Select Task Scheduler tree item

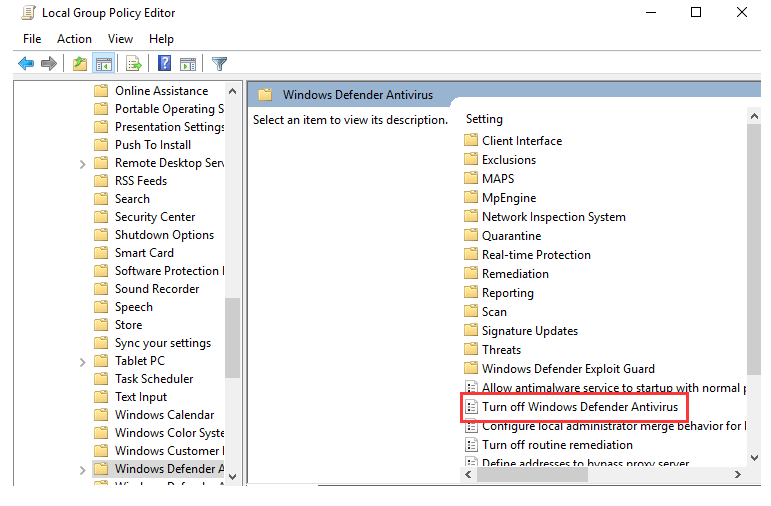[x=154, y=379]
